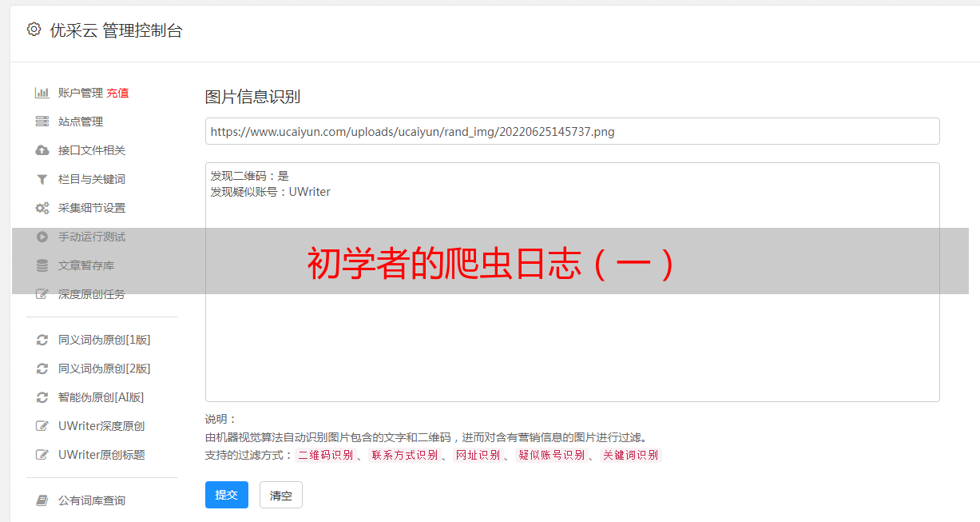Viewport: 980px width, 522px height.
Task: Click the 联系方式识别 tag
Action: 404,455
